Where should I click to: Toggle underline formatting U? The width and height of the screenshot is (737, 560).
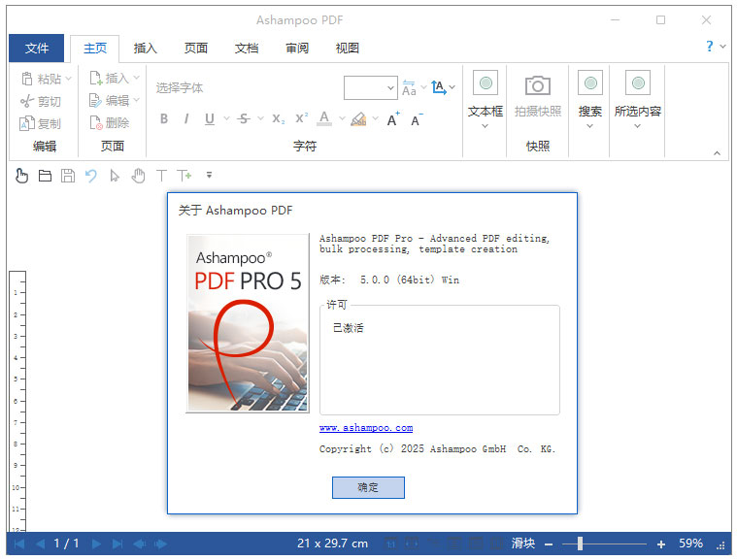point(210,118)
